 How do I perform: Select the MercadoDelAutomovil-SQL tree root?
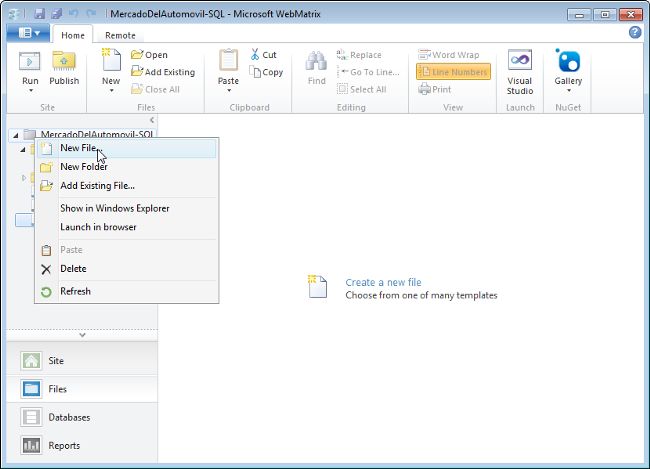97,134
